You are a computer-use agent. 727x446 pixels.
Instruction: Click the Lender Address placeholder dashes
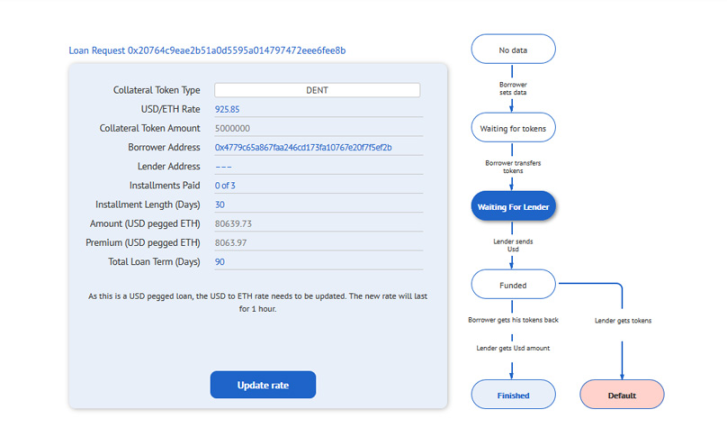click(x=223, y=166)
